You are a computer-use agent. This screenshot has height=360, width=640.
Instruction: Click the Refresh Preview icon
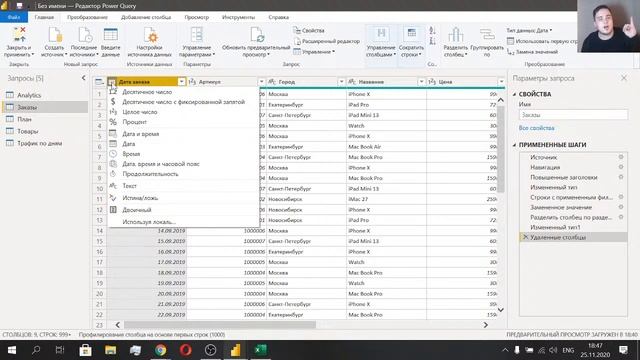pyautogui.click(x=257, y=35)
